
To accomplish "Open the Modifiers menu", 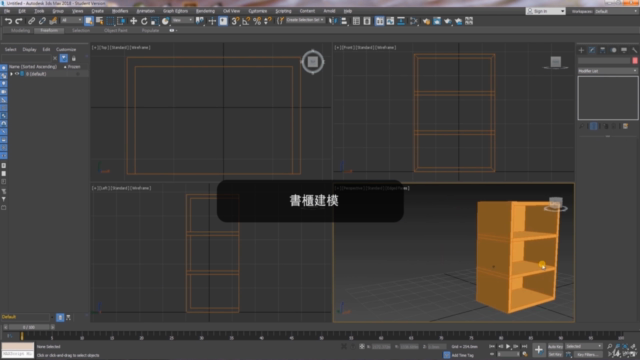I will click(x=120, y=11).
